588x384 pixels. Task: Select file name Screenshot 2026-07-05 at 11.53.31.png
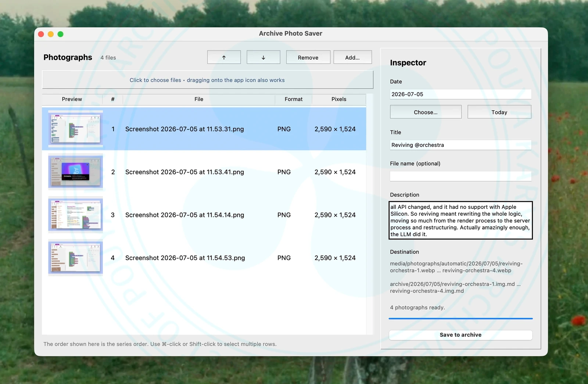point(184,129)
